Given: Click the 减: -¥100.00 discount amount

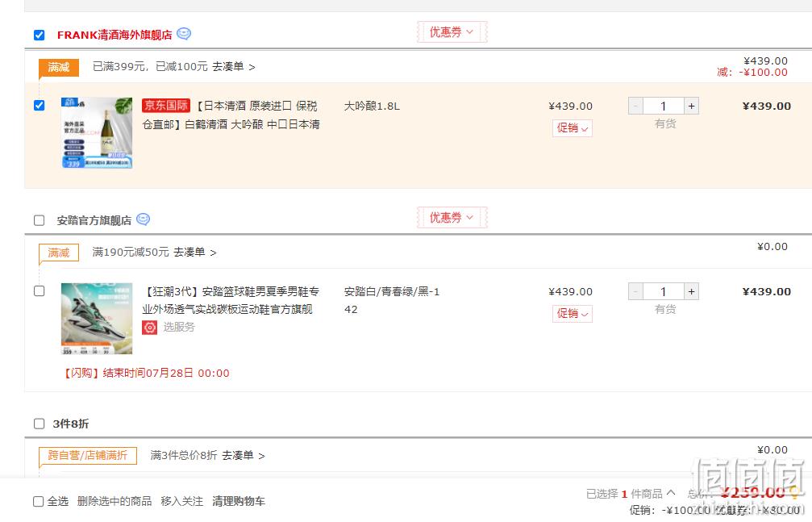Looking at the screenshot, I should [752, 73].
